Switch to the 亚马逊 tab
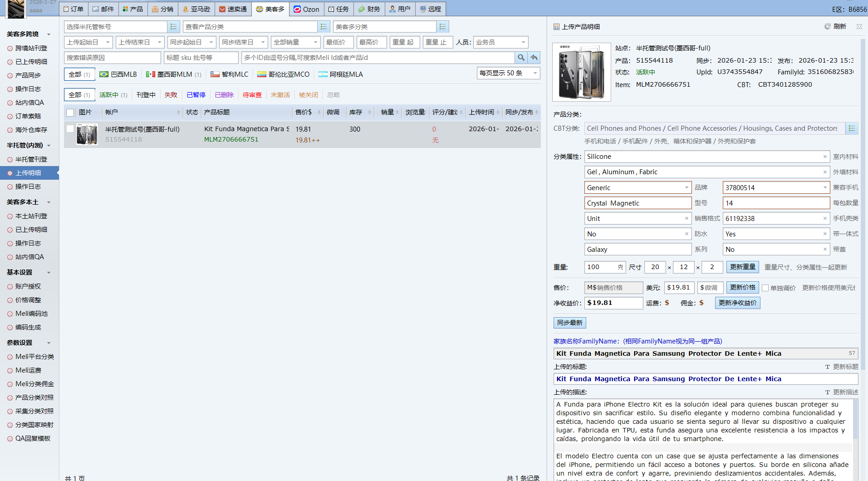This screenshot has width=868, height=481. (x=196, y=9)
